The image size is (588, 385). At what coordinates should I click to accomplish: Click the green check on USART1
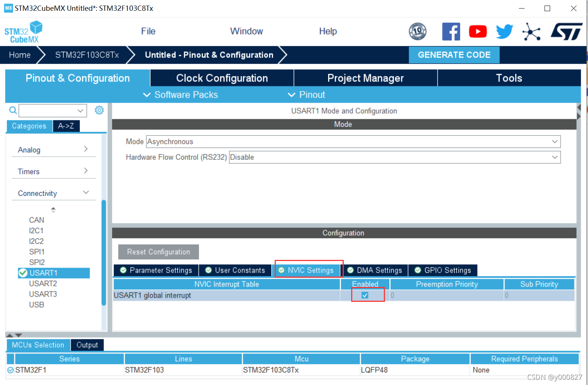point(23,273)
